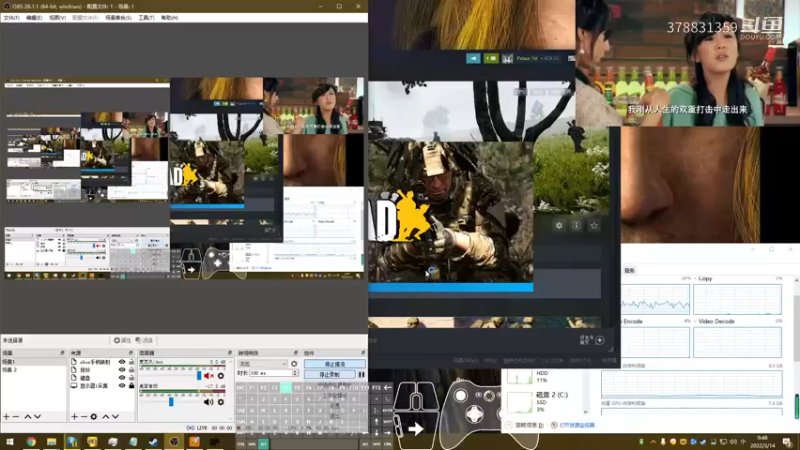Click 打开资源监视器 link in Task Manager
The width and height of the screenshot is (800, 450).
577,425
